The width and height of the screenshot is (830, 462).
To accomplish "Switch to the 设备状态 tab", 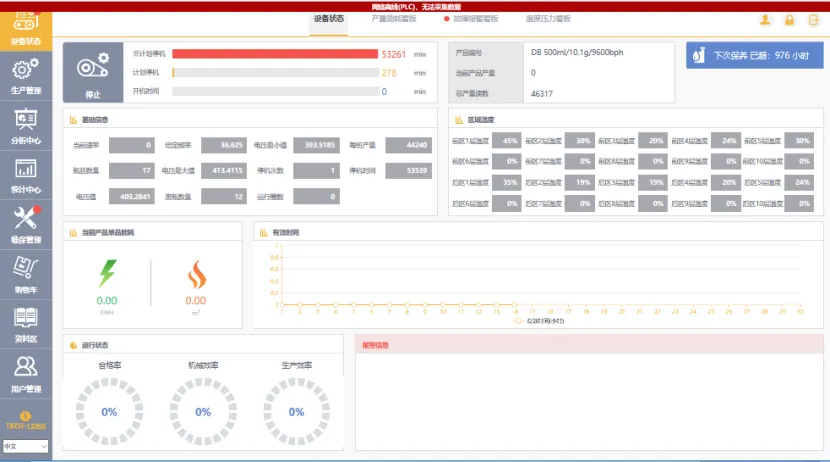I will [328, 18].
